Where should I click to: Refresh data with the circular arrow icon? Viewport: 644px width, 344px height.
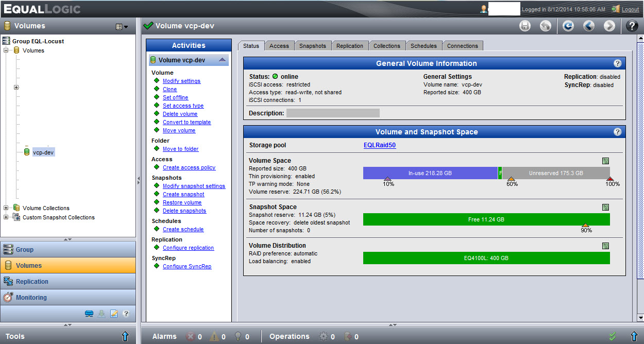pos(568,26)
